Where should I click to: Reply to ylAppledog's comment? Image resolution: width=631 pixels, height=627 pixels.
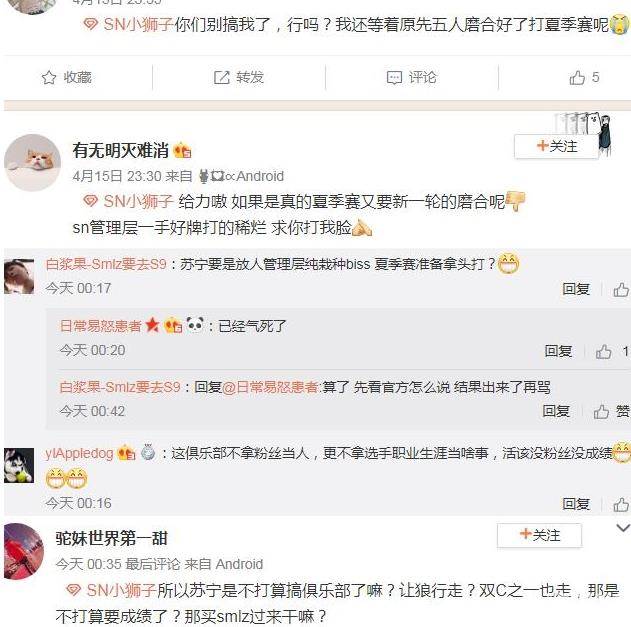pyautogui.click(x=575, y=504)
